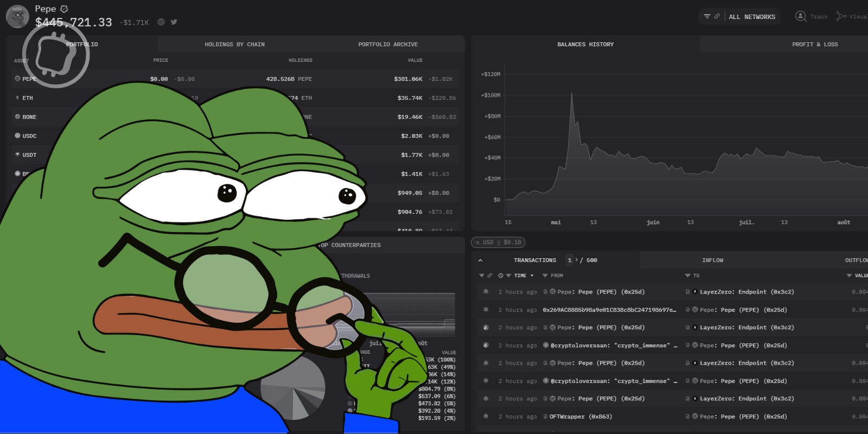Open the TO column filter
Image resolution: width=868 pixels, height=434 pixels.
click(687, 276)
